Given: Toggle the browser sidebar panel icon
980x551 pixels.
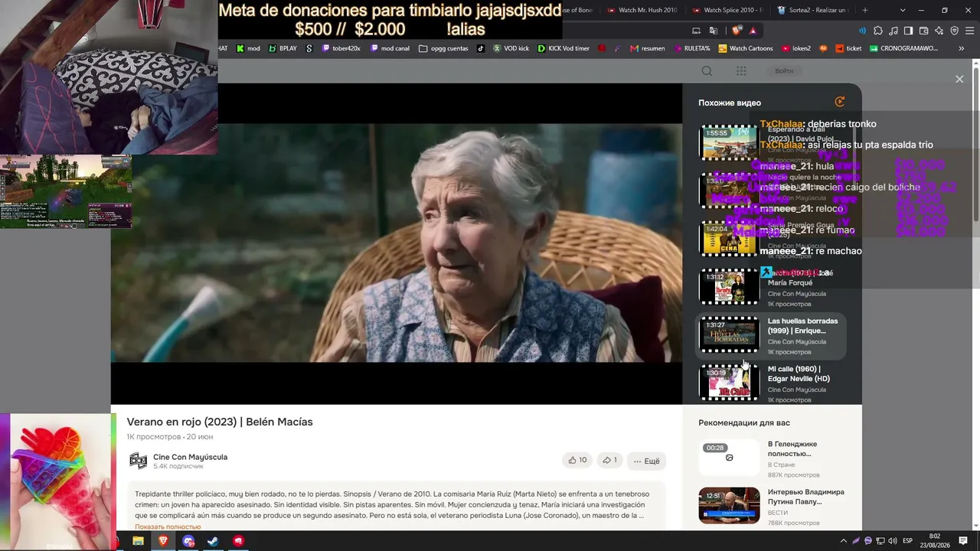Looking at the screenshot, I should click(908, 31).
